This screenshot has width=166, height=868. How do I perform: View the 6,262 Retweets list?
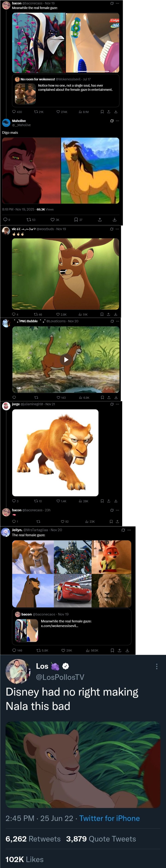click(x=33, y=839)
